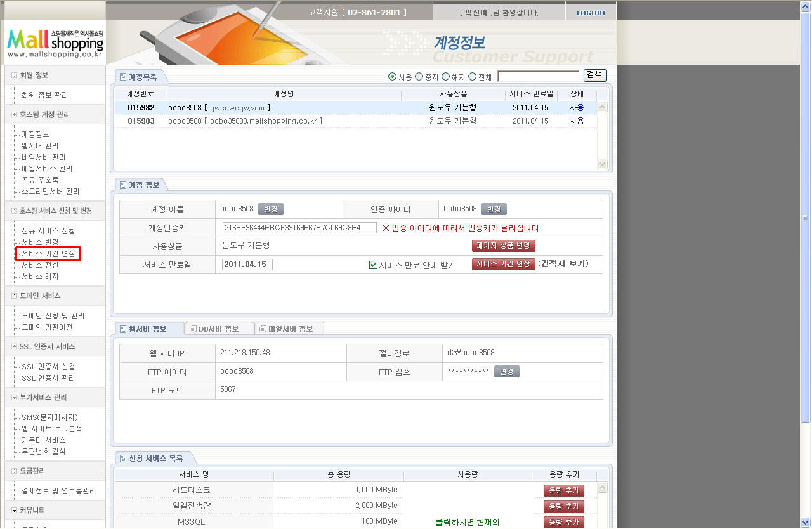Click the 서비스 만료일 date field
The image size is (812, 529).
coord(247,264)
